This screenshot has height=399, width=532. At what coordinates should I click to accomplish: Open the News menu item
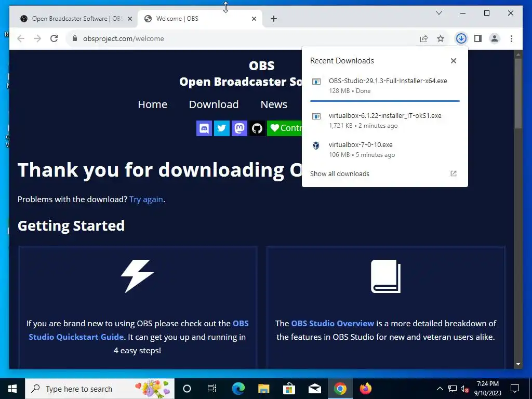point(274,104)
